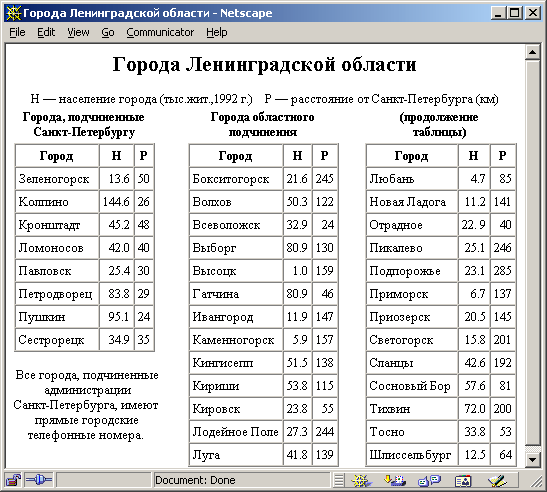The image size is (547, 492).
Task: Open Newsgroups discussion icon in component bar
Action: 429,480
